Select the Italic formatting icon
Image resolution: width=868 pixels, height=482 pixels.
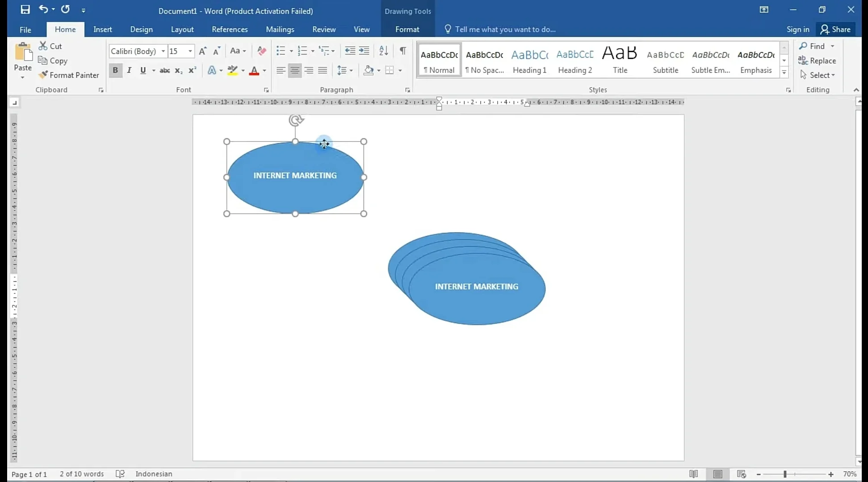[129, 71]
